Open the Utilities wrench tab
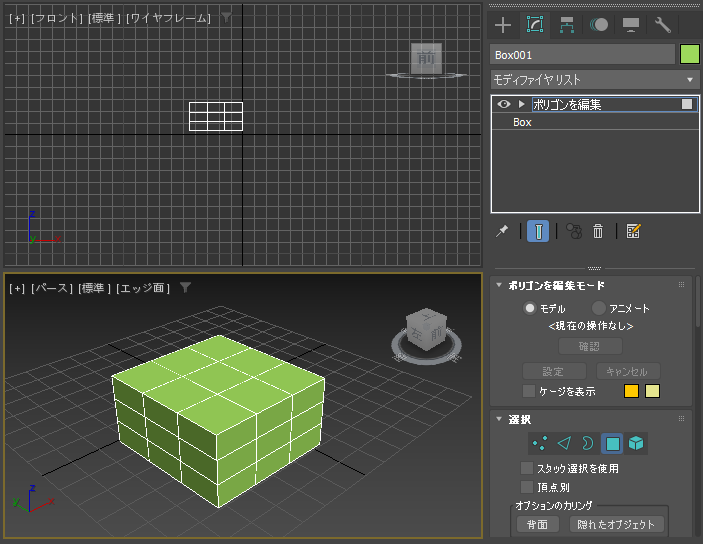 pyautogui.click(x=663, y=25)
